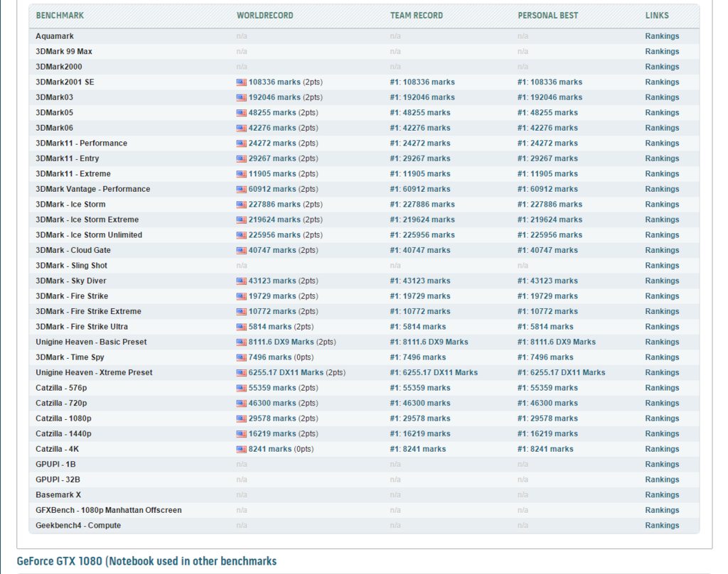Open Rankings for GPUPI - 32B
The height and width of the screenshot is (574, 728).
coord(662,480)
